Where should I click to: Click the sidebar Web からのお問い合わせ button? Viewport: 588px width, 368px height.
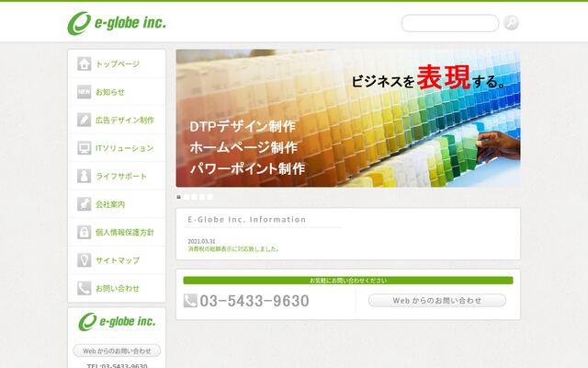(x=117, y=351)
